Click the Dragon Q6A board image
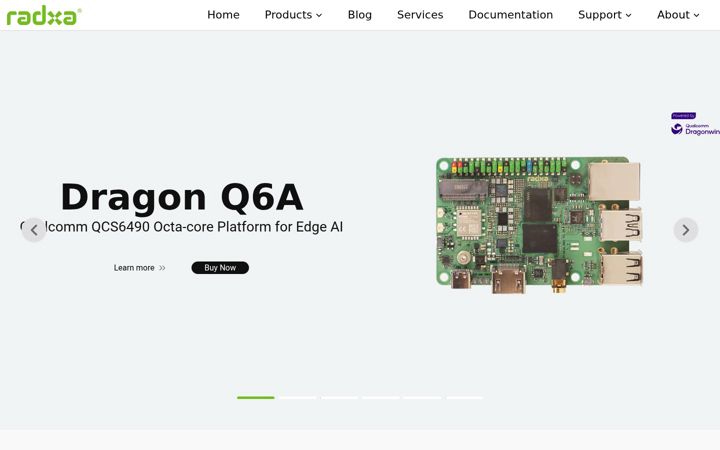This screenshot has width=720, height=450. [x=539, y=225]
